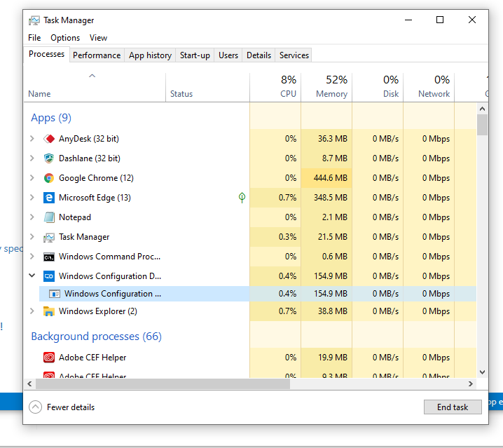This screenshot has width=503, height=448.
Task: Switch to the Start-up tab
Action: pyautogui.click(x=195, y=55)
